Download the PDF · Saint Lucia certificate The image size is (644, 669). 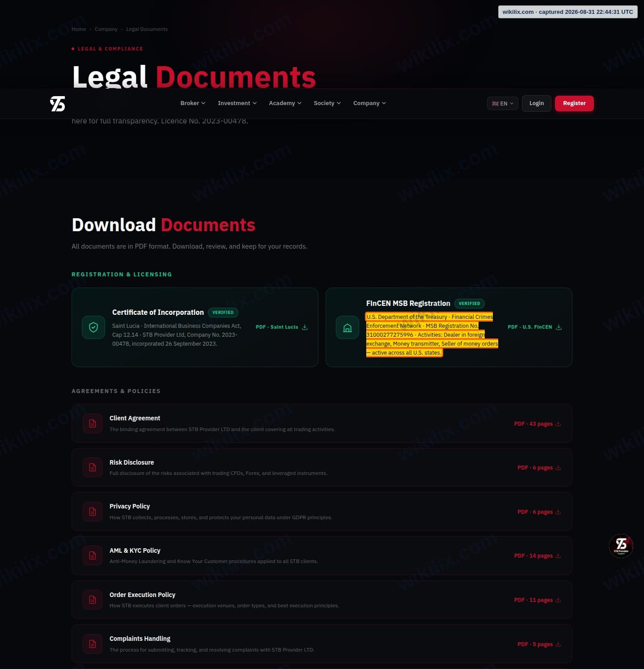pos(282,327)
